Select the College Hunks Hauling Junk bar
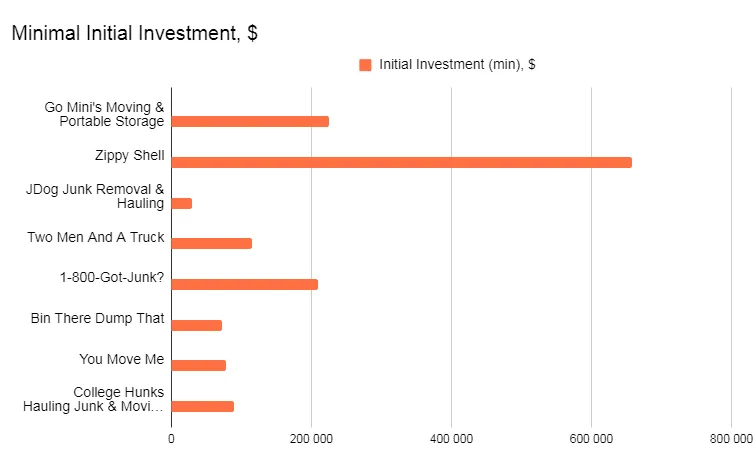Screen dimensions: 755x467 pos(202,406)
